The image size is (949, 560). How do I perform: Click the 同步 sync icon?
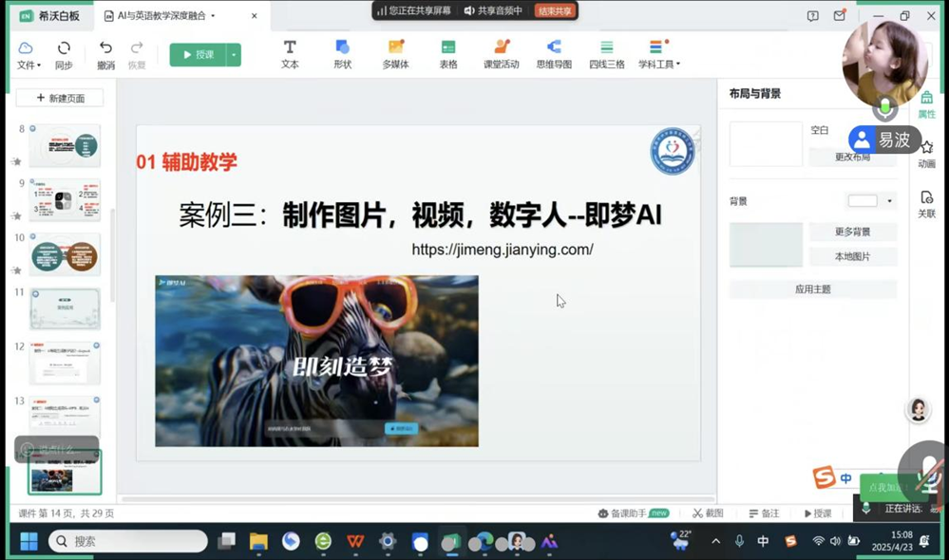[x=64, y=55]
